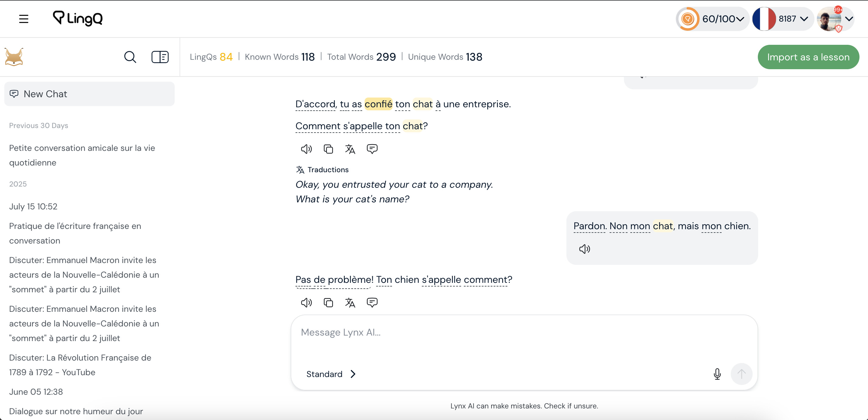Toggle the sidebar panel icon
This screenshot has width=868, height=420.
tap(160, 57)
